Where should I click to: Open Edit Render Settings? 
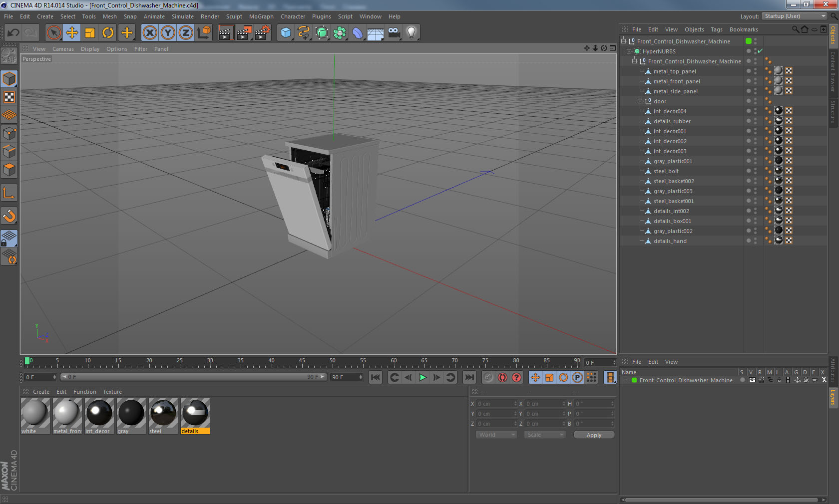coord(263,33)
